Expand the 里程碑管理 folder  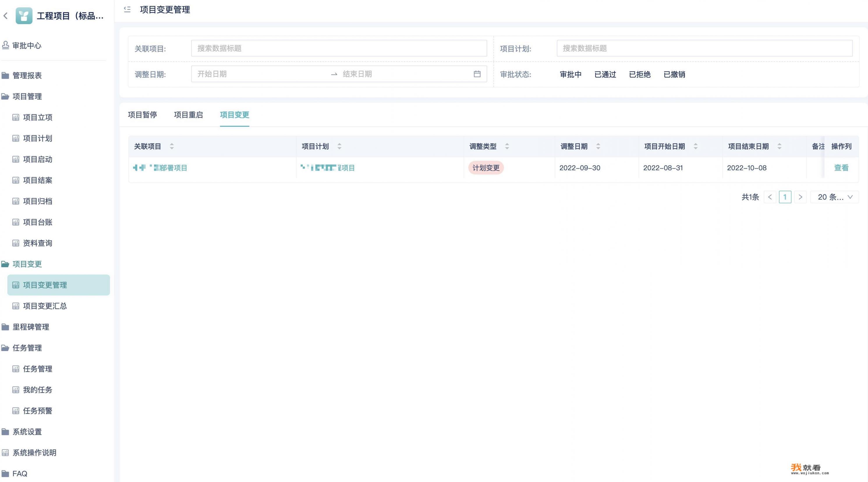[25, 327]
